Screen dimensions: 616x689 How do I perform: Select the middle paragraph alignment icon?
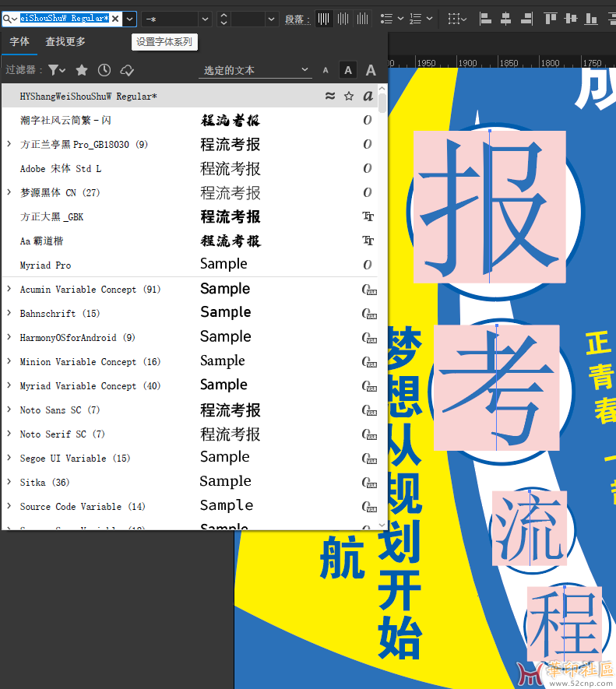343,19
